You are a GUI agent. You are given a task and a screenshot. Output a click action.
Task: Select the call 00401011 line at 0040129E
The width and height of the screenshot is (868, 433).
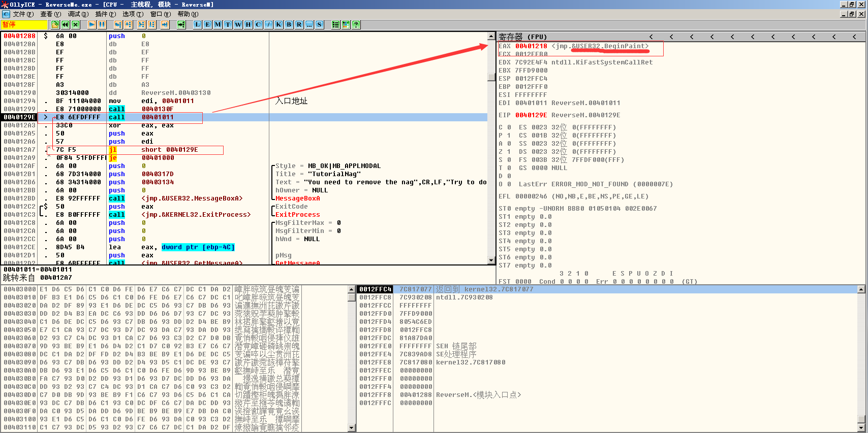(244, 117)
